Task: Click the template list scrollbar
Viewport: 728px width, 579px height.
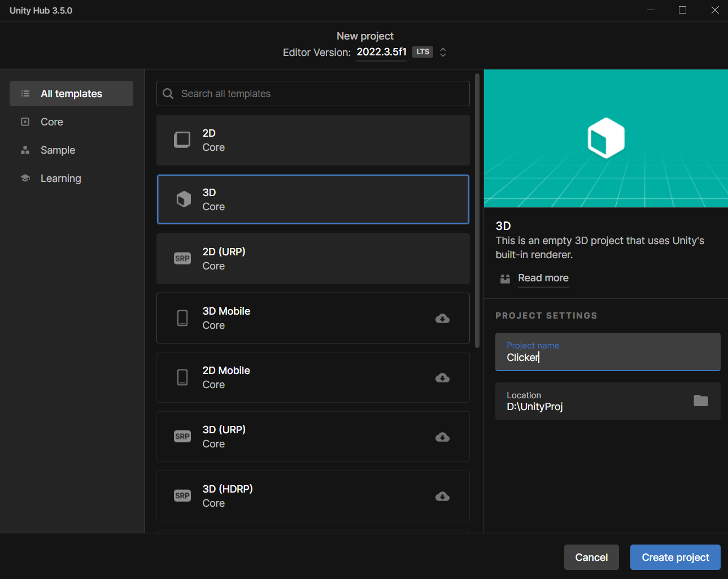Action: pos(477,209)
